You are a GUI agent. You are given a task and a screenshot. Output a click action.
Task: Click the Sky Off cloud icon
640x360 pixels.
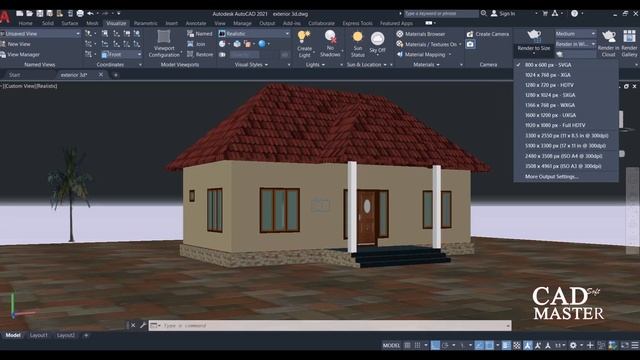pyautogui.click(x=378, y=39)
